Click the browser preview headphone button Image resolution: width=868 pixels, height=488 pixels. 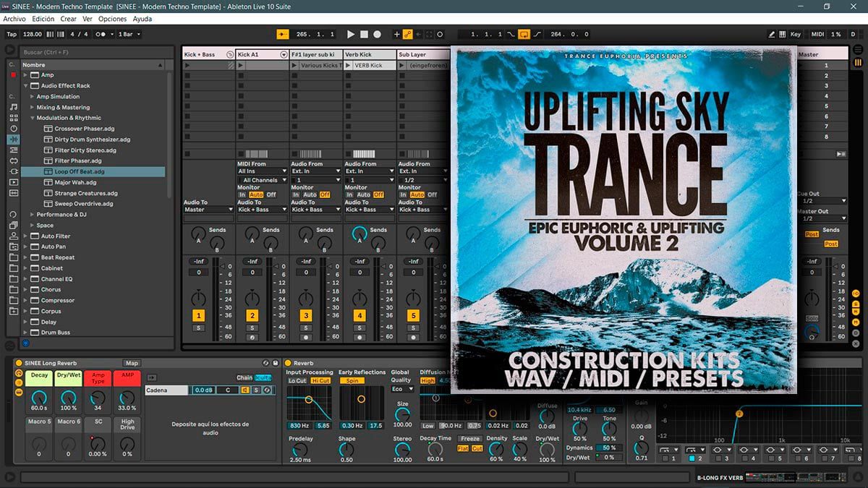coord(25,343)
